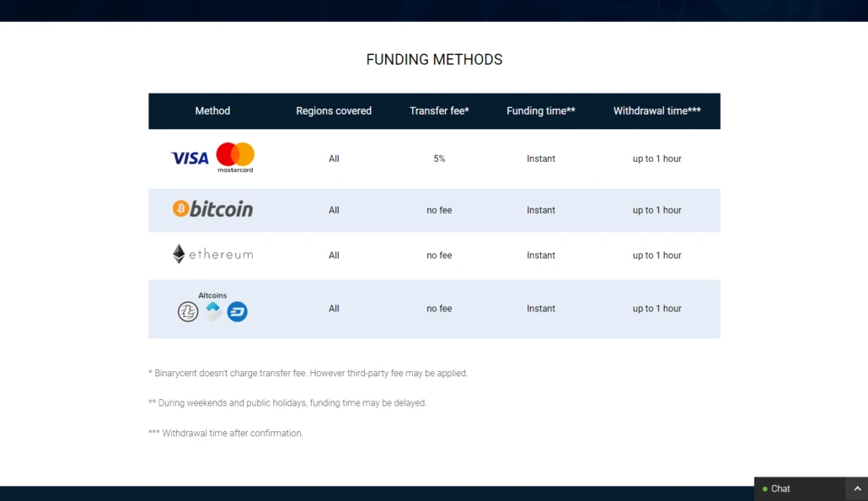Viewport: 868px width, 501px height.
Task: Click the Altcoins label
Action: point(212,295)
